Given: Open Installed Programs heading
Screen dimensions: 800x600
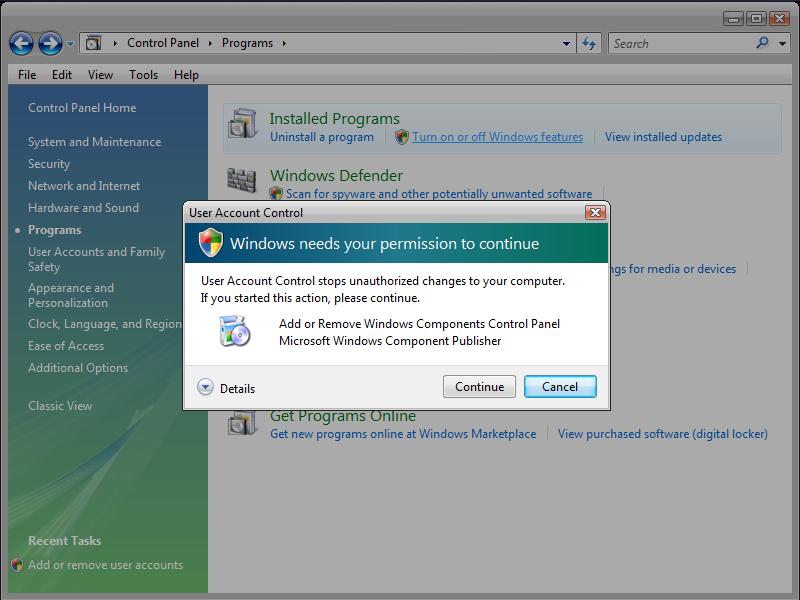Looking at the screenshot, I should [x=334, y=118].
